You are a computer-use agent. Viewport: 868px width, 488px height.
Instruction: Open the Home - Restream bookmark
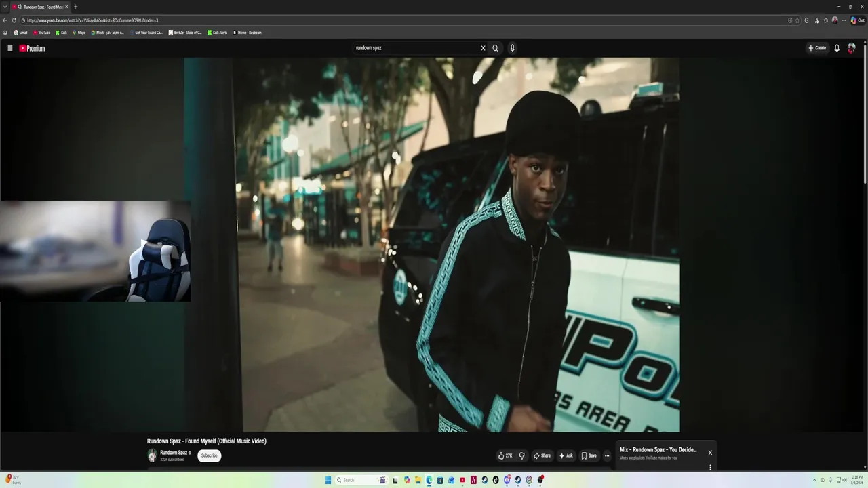[x=247, y=33]
